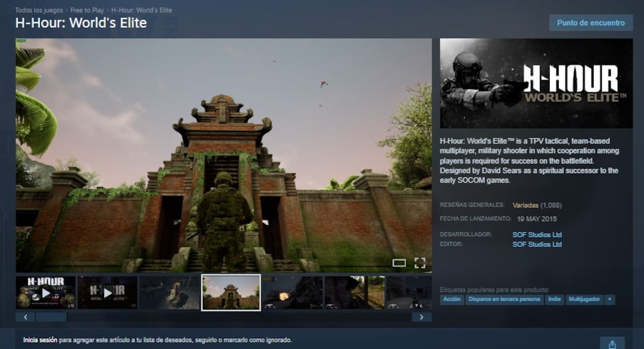The height and width of the screenshot is (349, 644).
Task: Click the 'Inicia sesión' login link
Action: [x=40, y=340]
